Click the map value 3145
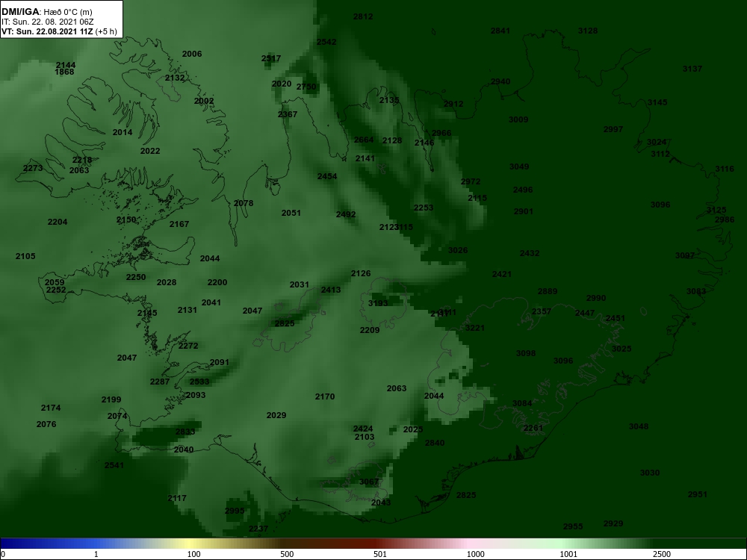This screenshot has height=560, width=747. tap(657, 102)
